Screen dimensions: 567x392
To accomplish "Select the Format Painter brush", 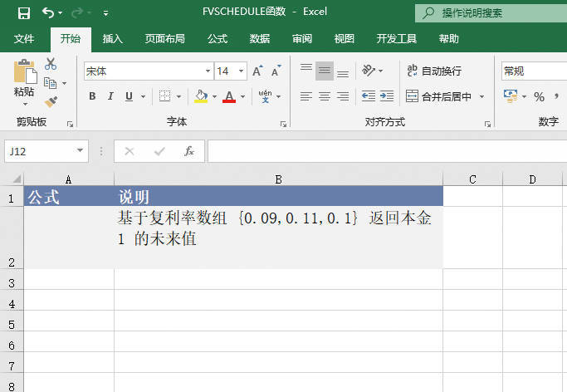I will [51, 101].
